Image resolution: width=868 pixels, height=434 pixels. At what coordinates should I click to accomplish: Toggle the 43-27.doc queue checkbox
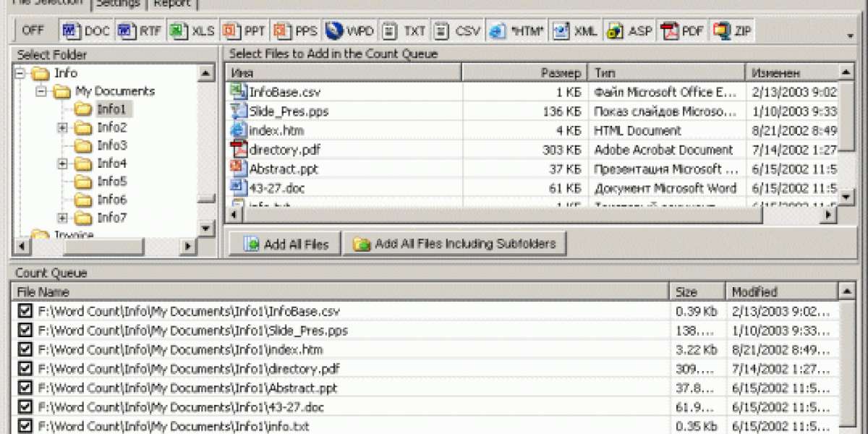(25, 407)
